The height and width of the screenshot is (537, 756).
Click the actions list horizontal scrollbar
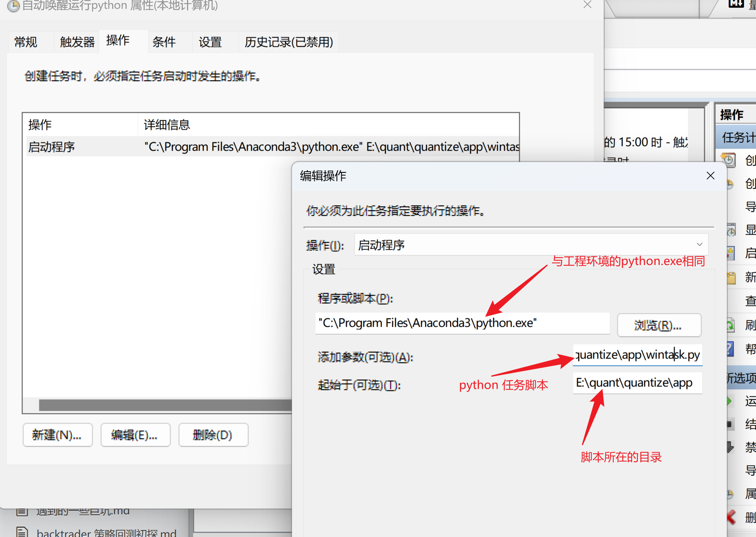165,405
